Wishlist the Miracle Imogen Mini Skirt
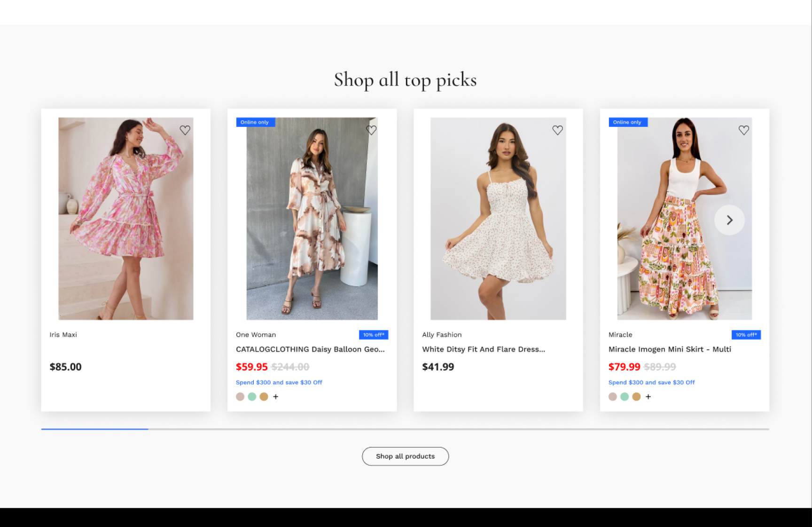 744,130
